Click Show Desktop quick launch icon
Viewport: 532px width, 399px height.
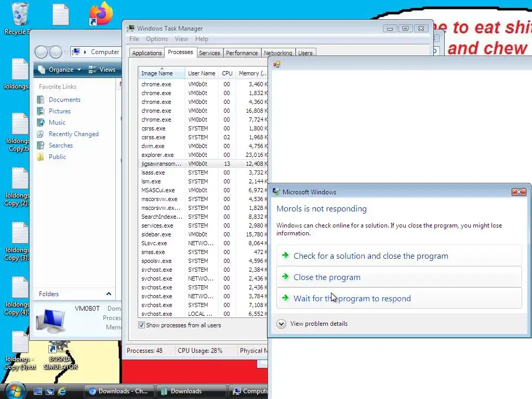click(37, 391)
